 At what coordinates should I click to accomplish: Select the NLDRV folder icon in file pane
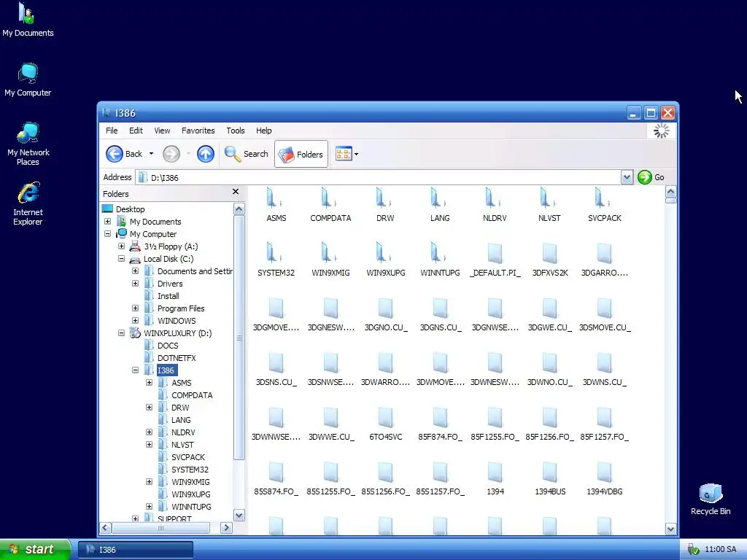495,198
